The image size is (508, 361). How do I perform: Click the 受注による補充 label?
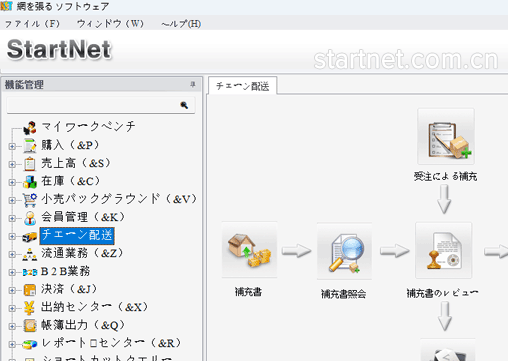(x=446, y=176)
